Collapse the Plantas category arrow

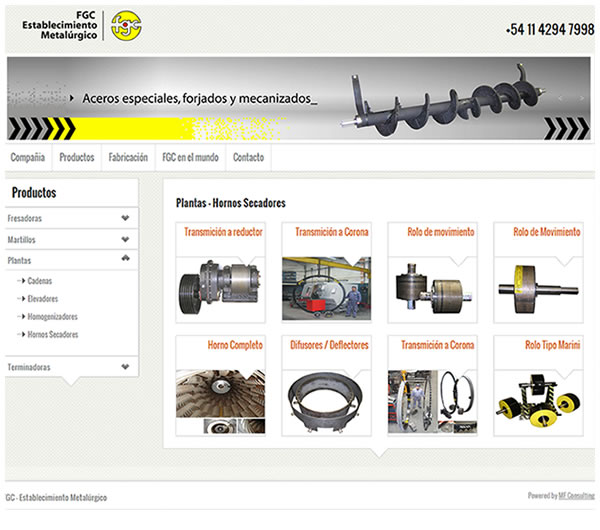pos(125,258)
